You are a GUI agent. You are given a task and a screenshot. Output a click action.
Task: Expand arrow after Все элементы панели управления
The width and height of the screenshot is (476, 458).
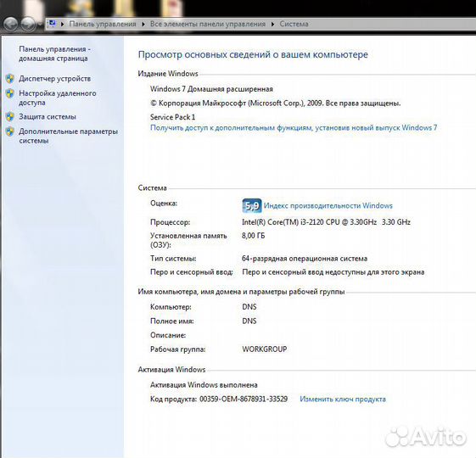272,24
